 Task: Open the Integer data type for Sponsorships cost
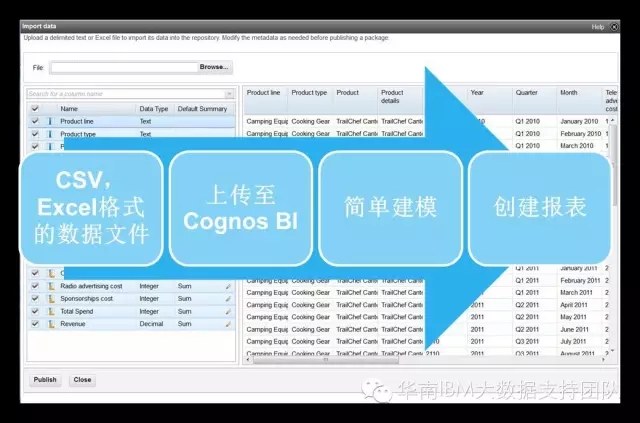(149, 299)
